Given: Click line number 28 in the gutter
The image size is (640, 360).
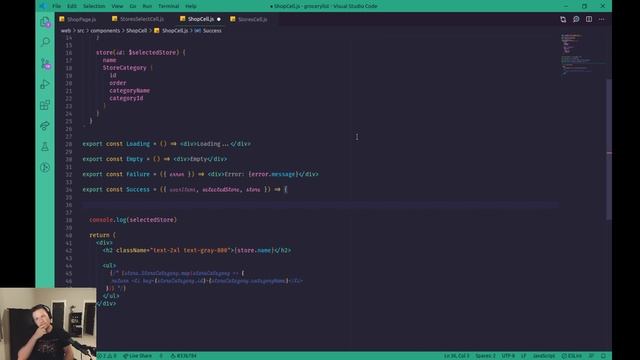Looking at the screenshot, I should 69,144.
